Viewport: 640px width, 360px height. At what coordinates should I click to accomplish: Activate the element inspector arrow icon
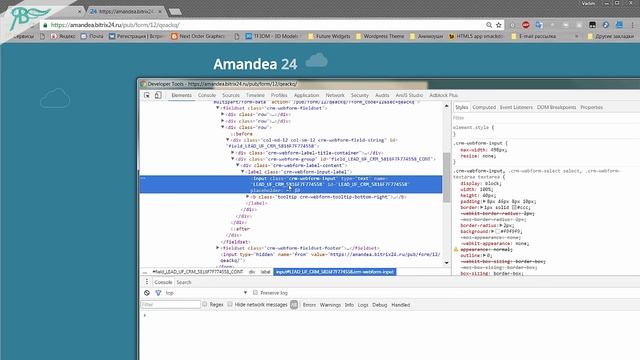tap(147, 95)
